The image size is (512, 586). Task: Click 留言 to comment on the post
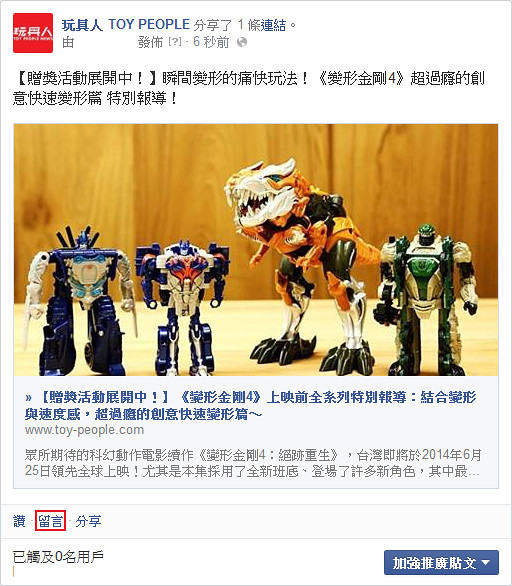pyautogui.click(x=50, y=521)
